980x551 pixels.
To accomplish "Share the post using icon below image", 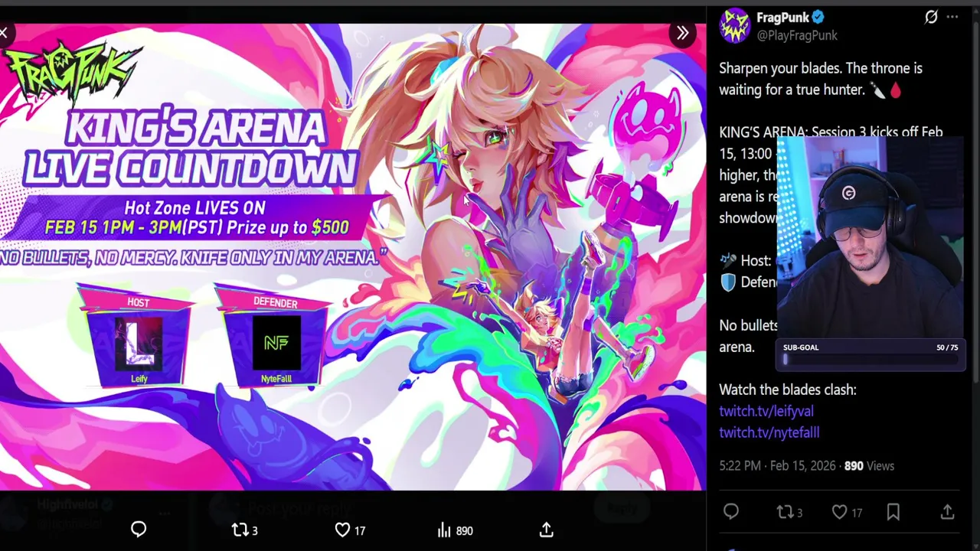I will (x=546, y=530).
